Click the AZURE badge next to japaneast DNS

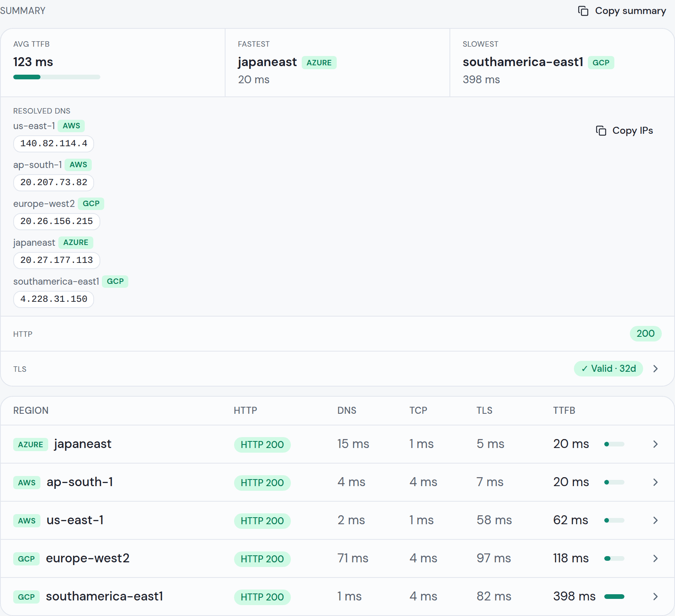point(76,243)
